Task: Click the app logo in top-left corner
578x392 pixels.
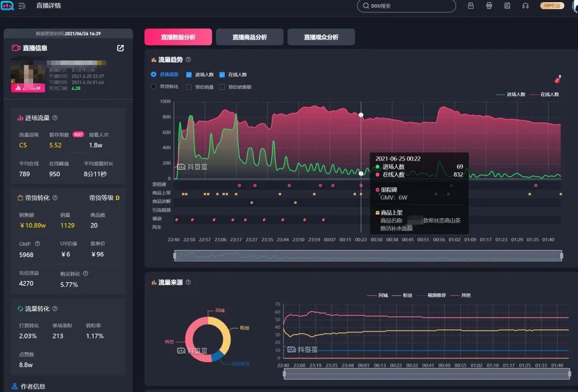Action: coord(7,5)
